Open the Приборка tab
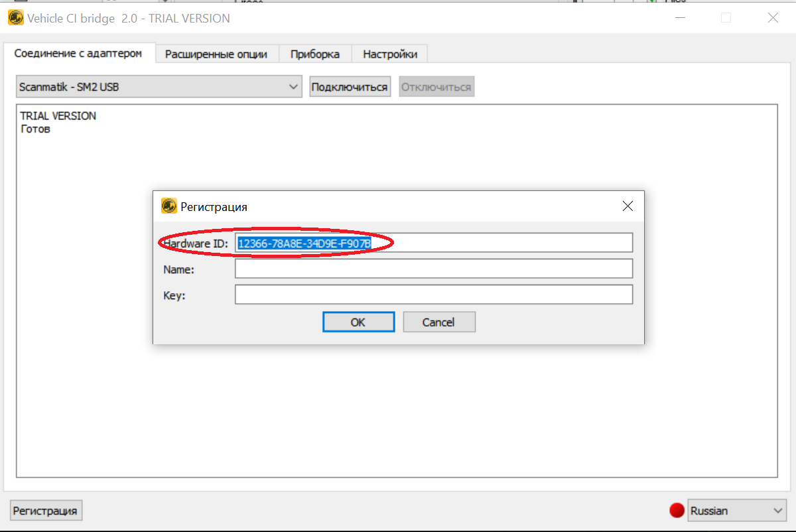This screenshot has width=796, height=532. [x=315, y=54]
